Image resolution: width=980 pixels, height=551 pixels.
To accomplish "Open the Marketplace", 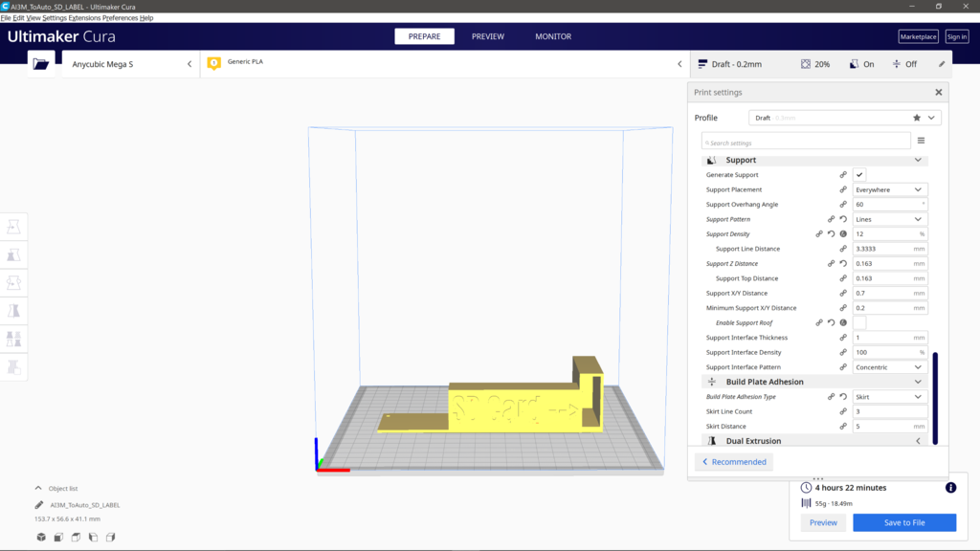I will [918, 36].
